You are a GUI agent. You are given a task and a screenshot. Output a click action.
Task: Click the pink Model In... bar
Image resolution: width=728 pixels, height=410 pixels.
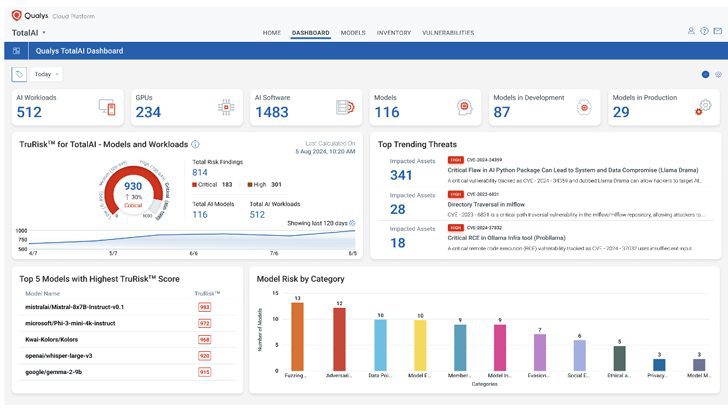500,347
